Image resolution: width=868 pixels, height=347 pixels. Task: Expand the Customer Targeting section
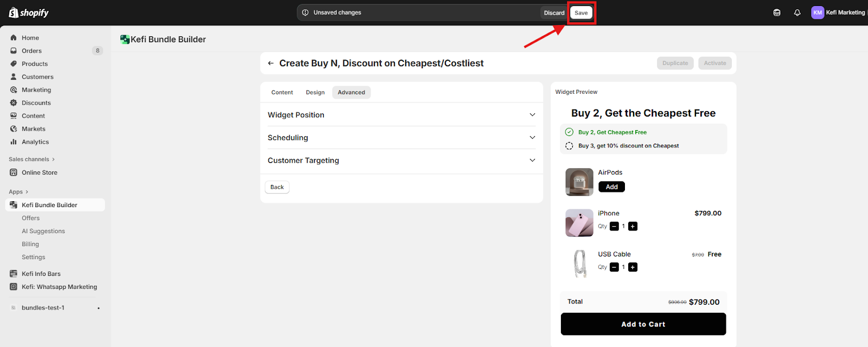click(401, 160)
